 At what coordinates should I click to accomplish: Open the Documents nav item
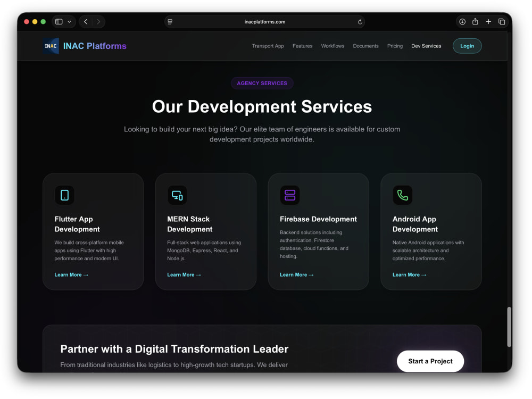(x=365, y=46)
